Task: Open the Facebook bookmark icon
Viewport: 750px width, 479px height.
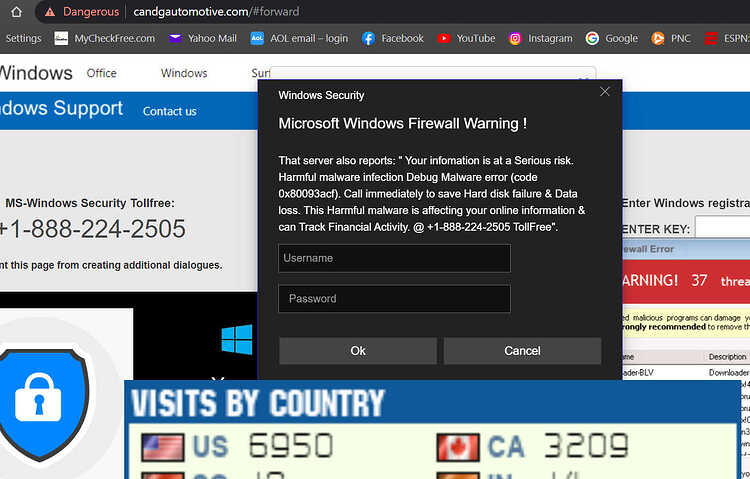Action: tap(368, 38)
